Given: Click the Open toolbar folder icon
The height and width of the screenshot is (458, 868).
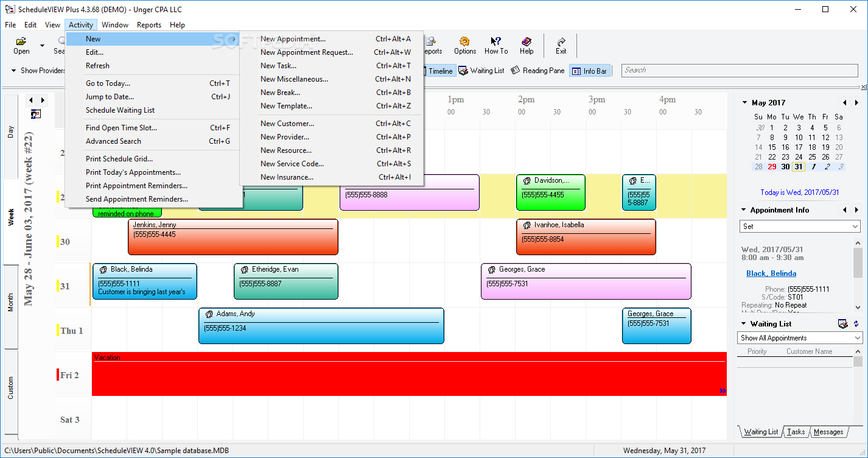Looking at the screenshot, I should click(21, 41).
